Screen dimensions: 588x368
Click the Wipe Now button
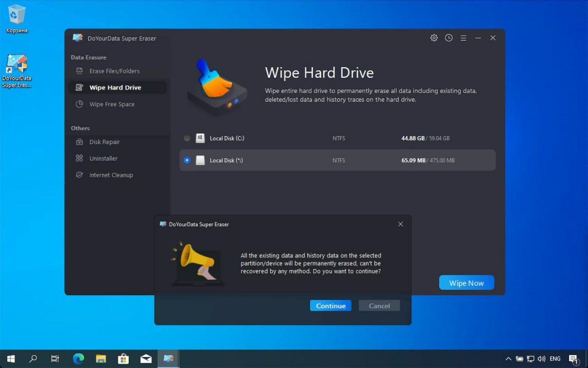[466, 283]
